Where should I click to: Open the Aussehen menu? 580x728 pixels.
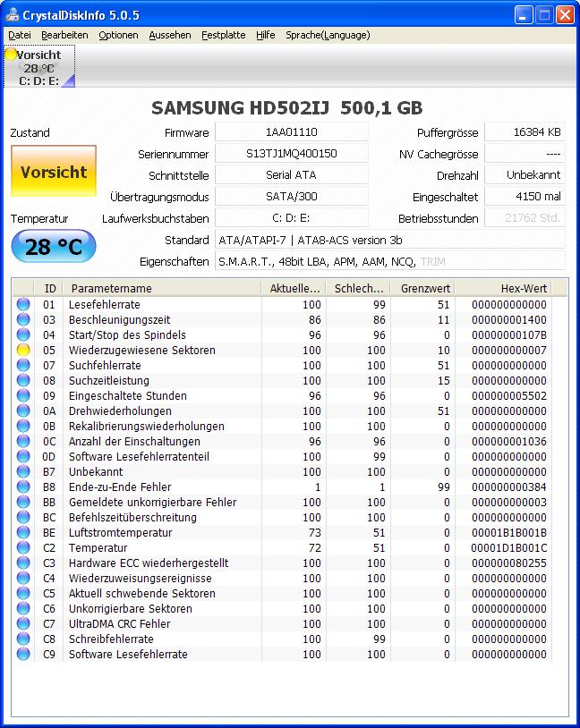point(170,35)
